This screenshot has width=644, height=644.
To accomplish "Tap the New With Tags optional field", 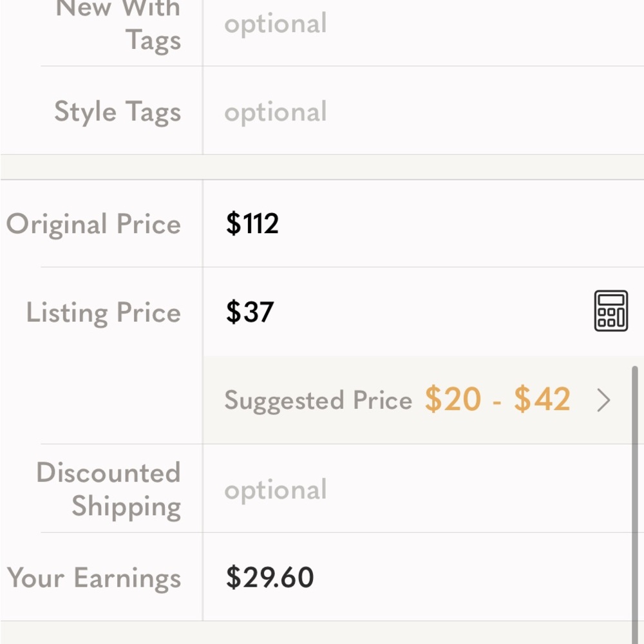I will click(x=276, y=24).
